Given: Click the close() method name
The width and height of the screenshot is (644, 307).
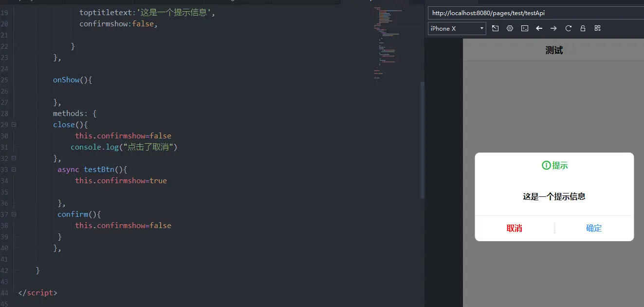Looking at the screenshot, I should [64, 125].
